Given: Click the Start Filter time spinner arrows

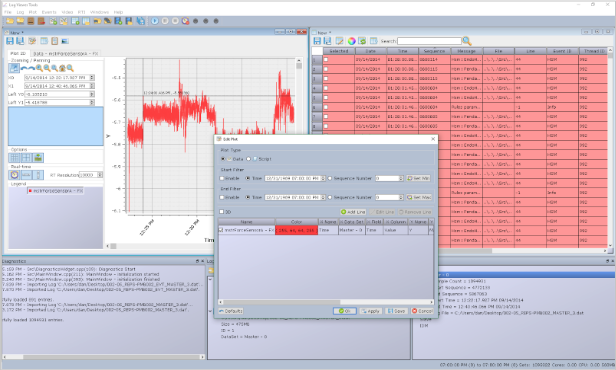Looking at the screenshot, I should click(323, 178).
